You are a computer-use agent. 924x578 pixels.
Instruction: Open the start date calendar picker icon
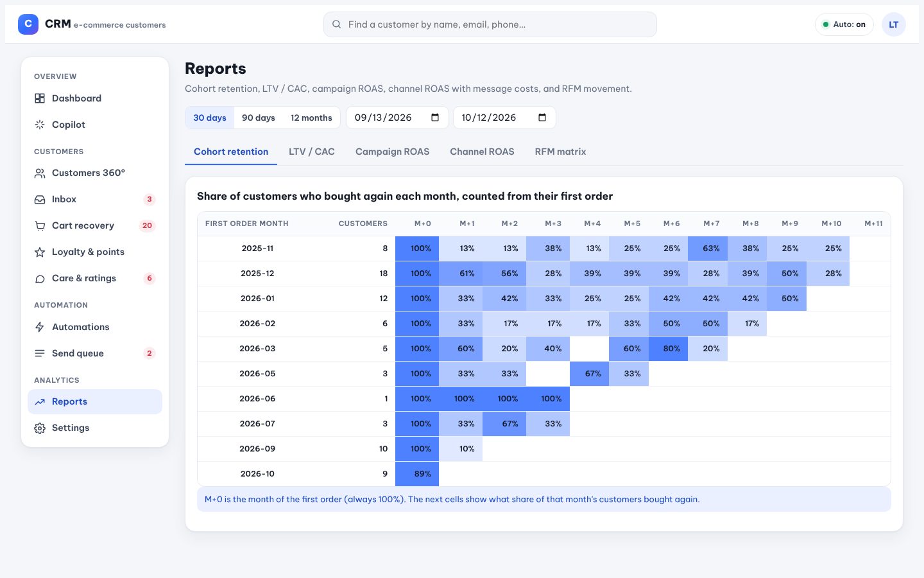pyautogui.click(x=435, y=118)
